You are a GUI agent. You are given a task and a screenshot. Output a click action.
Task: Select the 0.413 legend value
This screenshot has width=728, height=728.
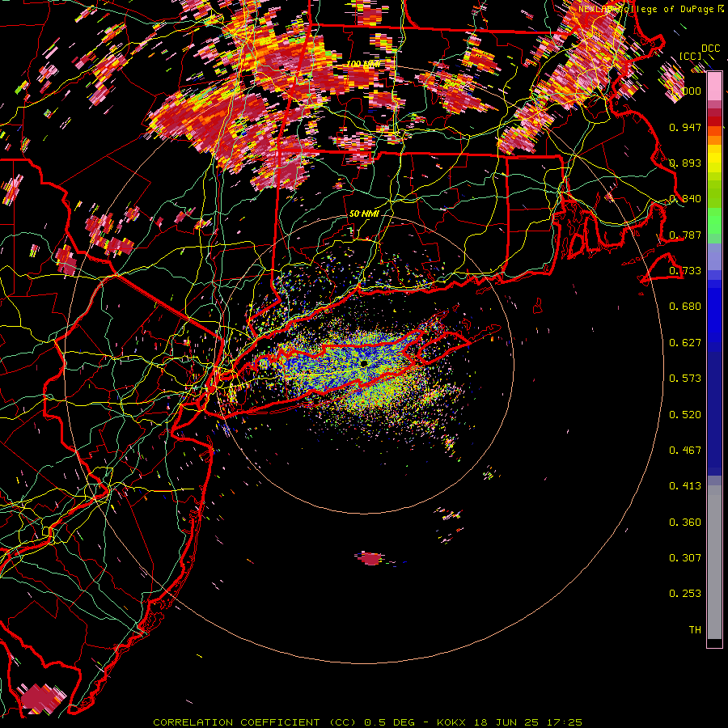pyautogui.click(x=685, y=486)
